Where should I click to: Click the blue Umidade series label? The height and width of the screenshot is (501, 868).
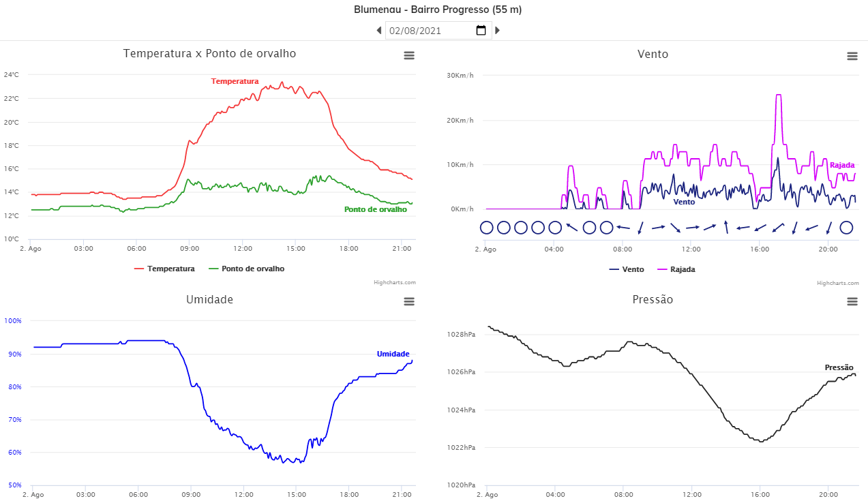pos(393,354)
